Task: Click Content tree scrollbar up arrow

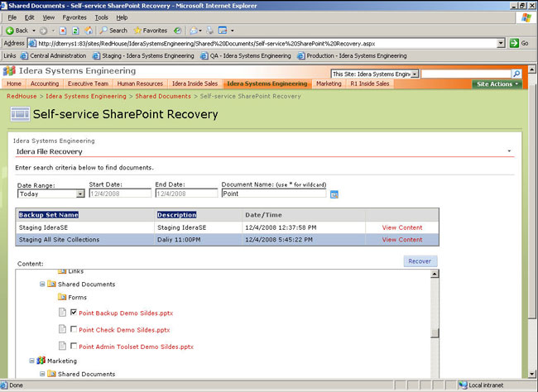Action: 435,274
